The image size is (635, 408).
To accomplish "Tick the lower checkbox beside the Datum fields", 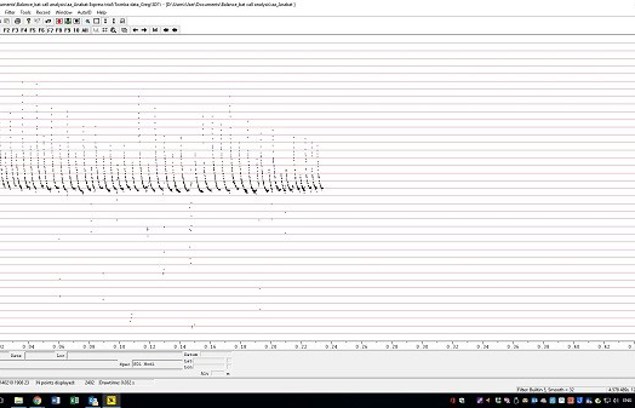I will tap(230, 367).
